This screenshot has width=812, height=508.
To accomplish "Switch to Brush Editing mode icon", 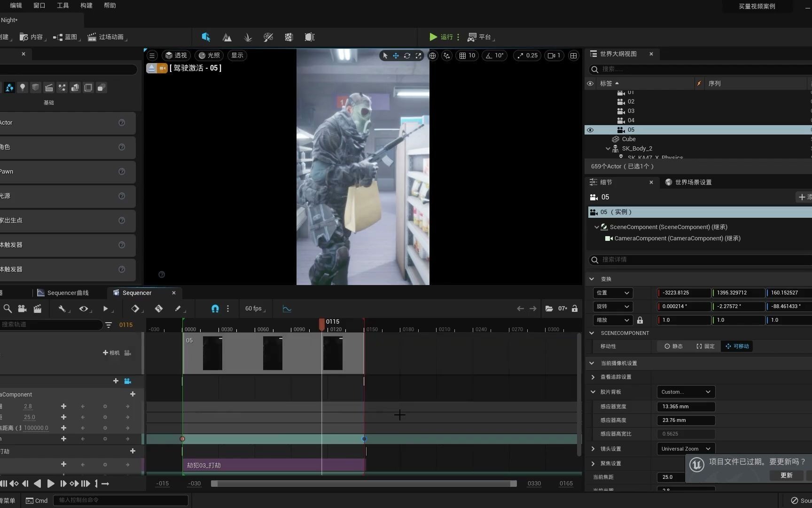I will pos(310,37).
